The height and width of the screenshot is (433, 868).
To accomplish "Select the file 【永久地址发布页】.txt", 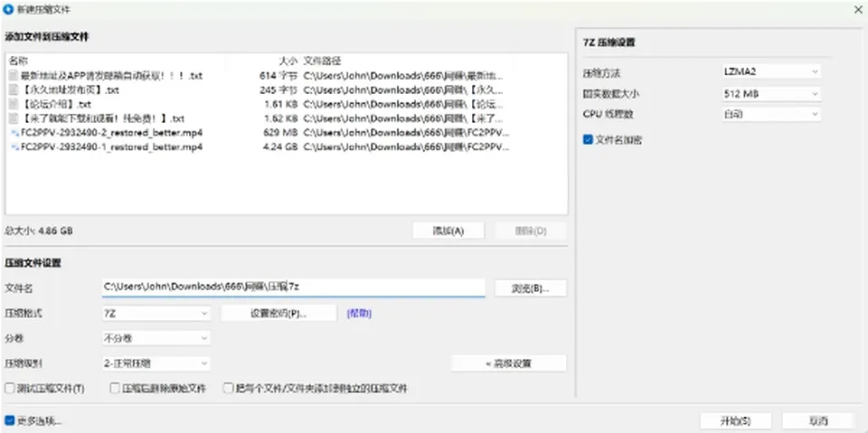I will click(x=70, y=89).
